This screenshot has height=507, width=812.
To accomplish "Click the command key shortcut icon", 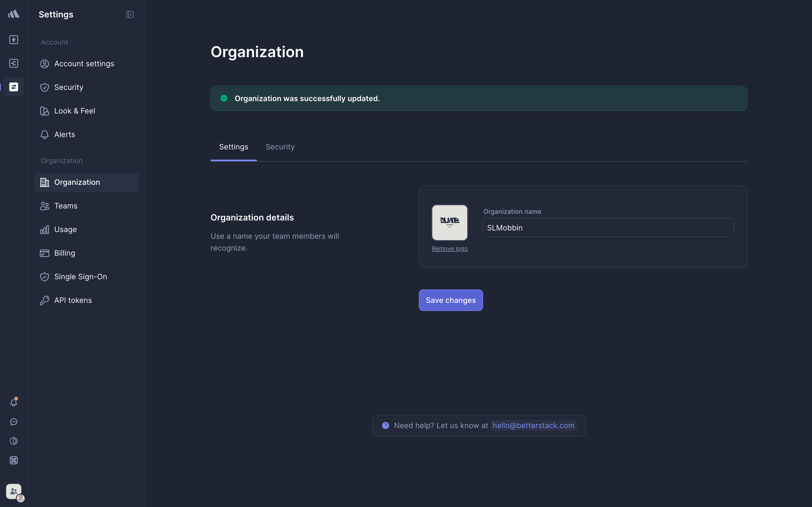I will 14,460.
